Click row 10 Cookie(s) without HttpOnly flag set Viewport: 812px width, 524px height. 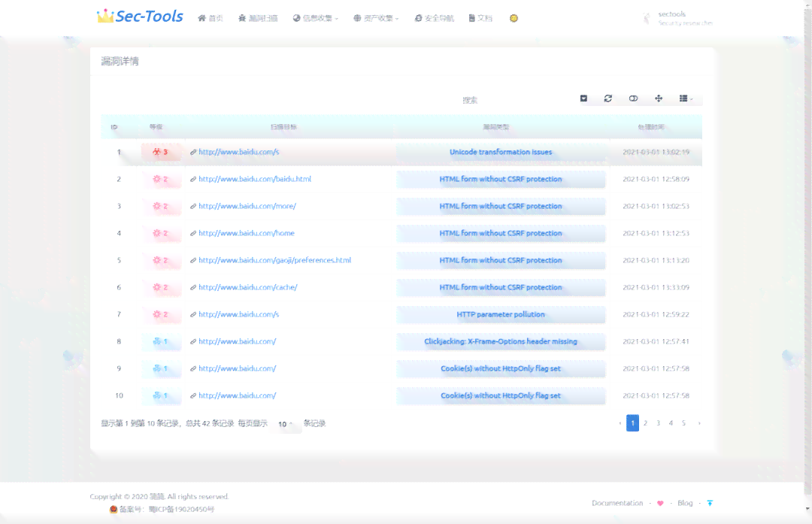[x=501, y=395]
